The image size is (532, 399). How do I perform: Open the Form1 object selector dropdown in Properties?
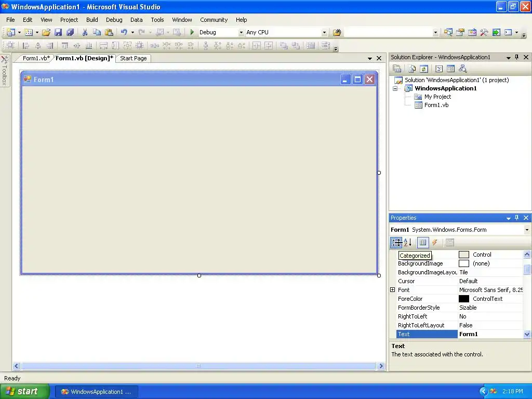coord(527,230)
